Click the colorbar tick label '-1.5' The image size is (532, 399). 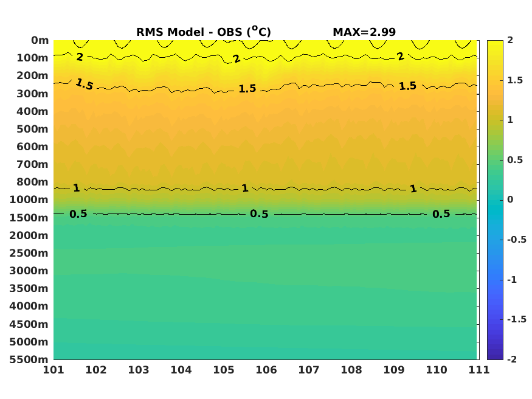click(x=517, y=319)
